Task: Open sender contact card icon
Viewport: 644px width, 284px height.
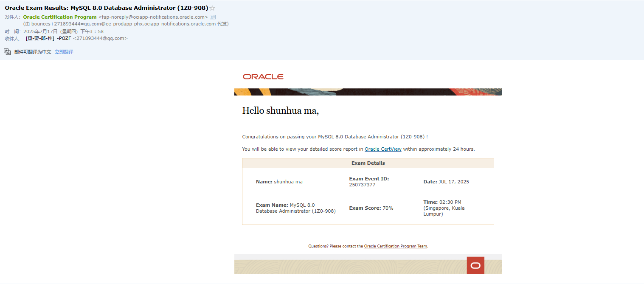Action: (x=213, y=17)
